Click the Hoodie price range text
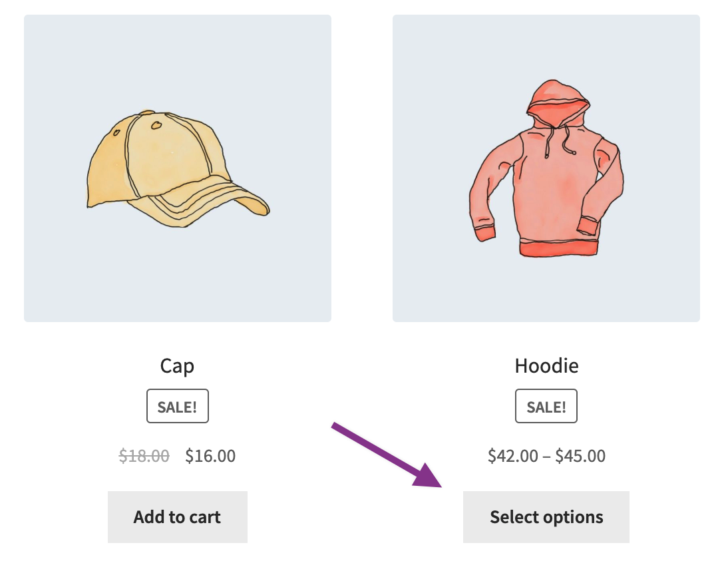 (x=546, y=456)
